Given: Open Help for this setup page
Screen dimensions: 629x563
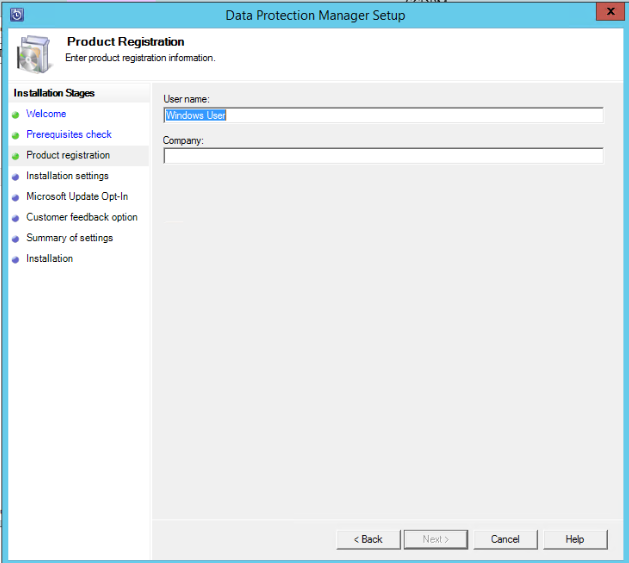Looking at the screenshot, I should point(575,539).
